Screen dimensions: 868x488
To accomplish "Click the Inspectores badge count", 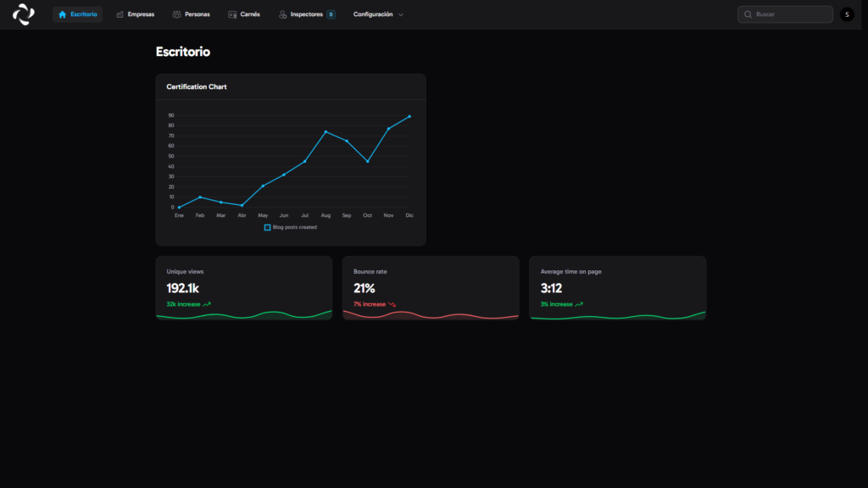I will pyautogui.click(x=331, y=14).
